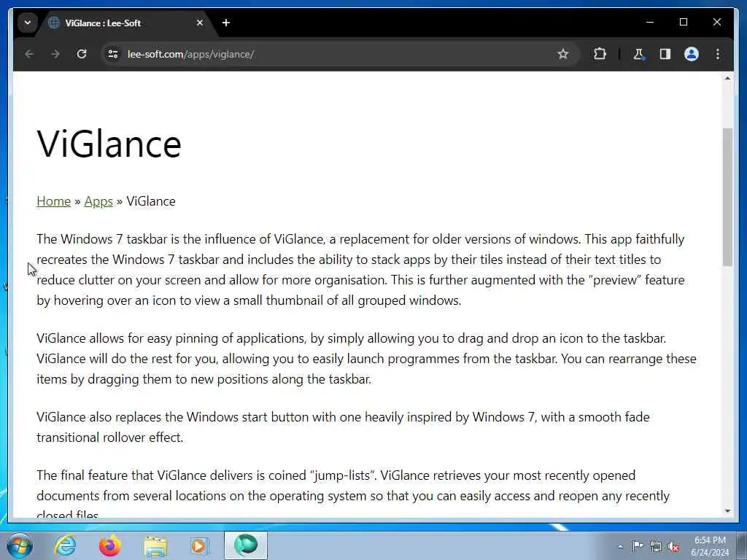
Task: Open the tab search dropdown arrow
Action: pos(28,23)
